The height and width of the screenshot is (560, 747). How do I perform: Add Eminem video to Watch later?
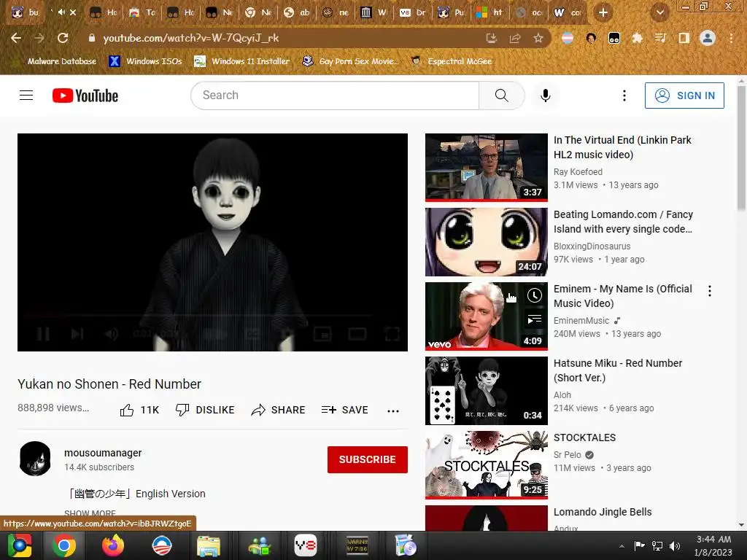pos(535,295)
